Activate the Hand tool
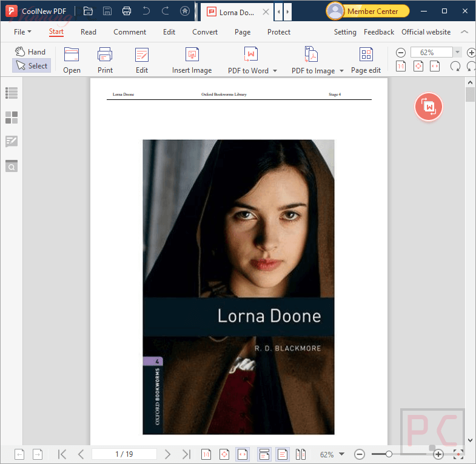476x464 pixels. coord(30,52)
